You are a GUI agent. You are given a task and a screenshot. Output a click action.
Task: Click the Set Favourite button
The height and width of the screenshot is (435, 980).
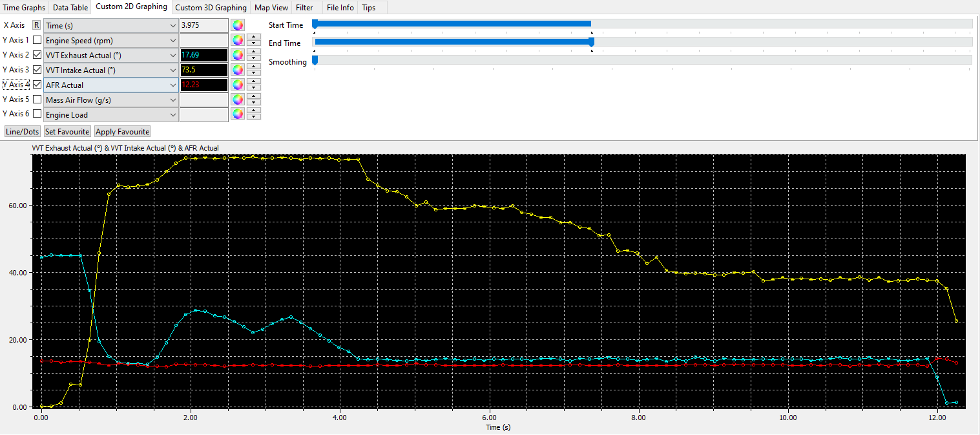pyautogui.click(x=67, y=131)
